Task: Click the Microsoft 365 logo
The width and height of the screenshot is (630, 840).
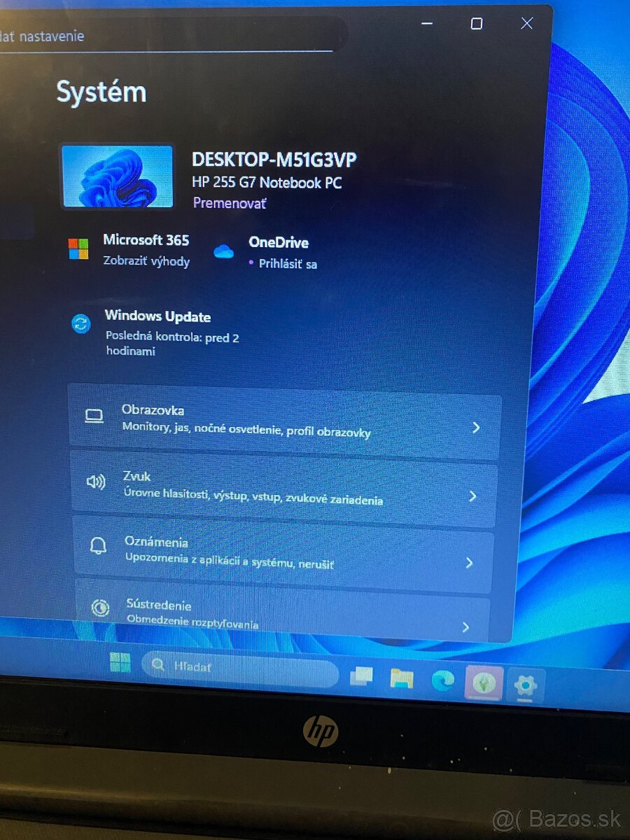Action: pos(78,248)
